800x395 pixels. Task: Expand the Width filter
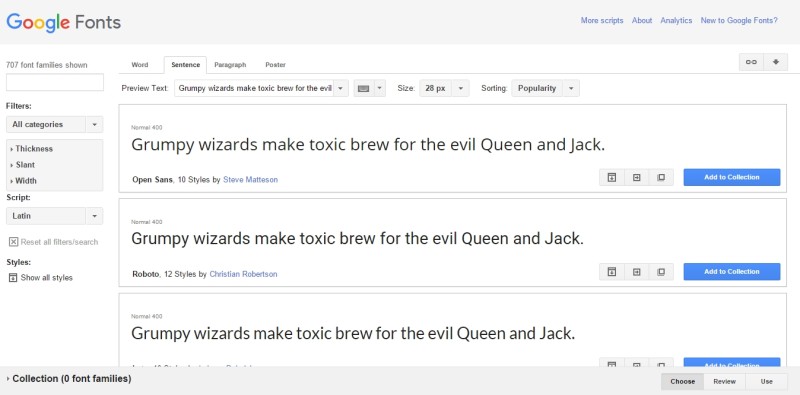click(23, 181)
